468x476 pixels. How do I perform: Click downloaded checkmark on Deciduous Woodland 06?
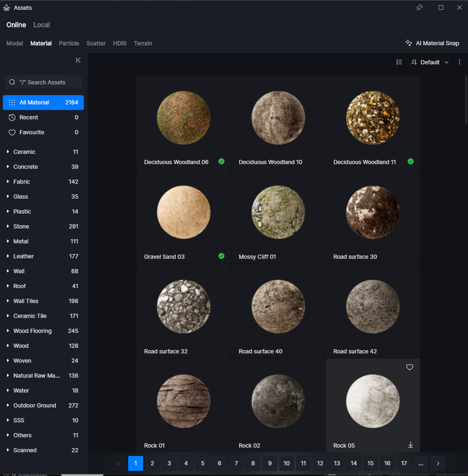tap(221, 161)
